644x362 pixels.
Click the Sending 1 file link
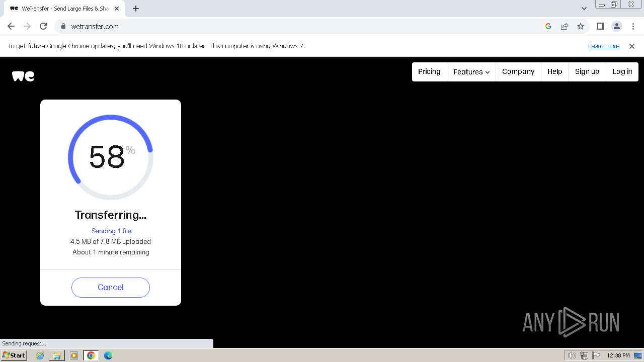(x=111, y=231)
